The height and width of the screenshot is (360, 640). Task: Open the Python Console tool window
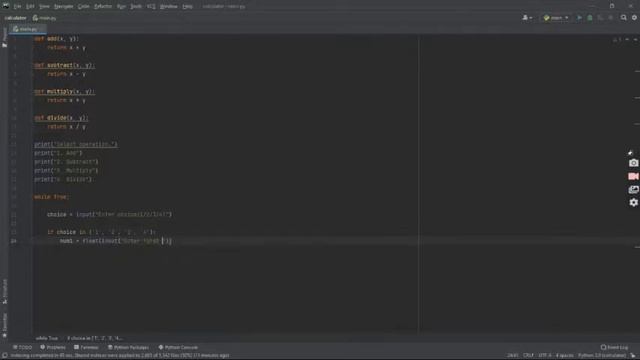click(x=178, y=347)
